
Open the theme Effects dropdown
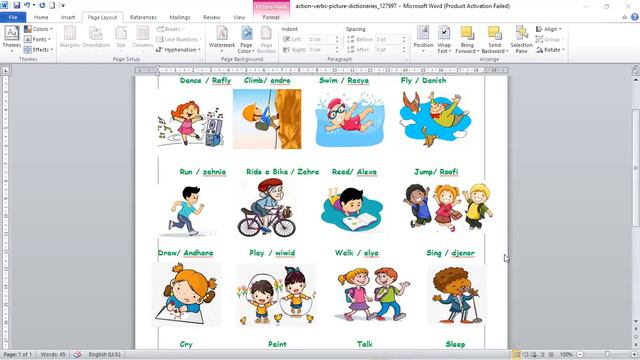click(x=39, y=49)
